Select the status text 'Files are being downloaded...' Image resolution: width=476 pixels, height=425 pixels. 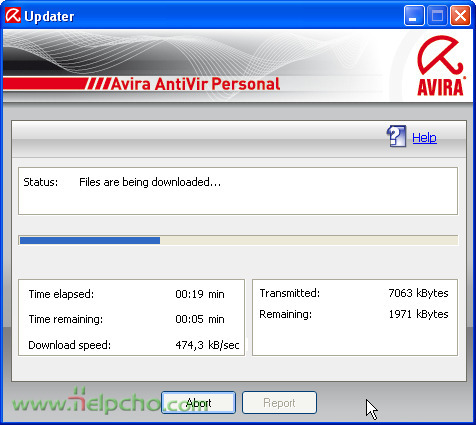pyautogui.click(x=150, y=182)
